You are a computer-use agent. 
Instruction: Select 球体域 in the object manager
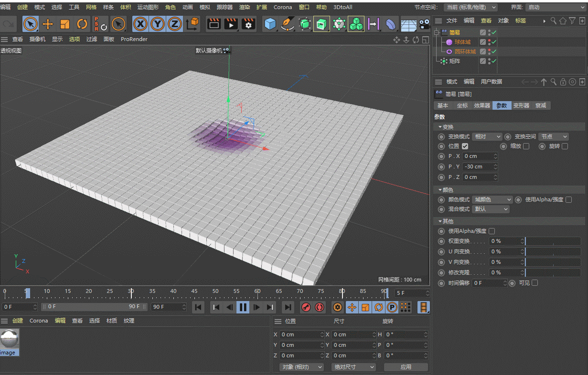tap(462, 42)
